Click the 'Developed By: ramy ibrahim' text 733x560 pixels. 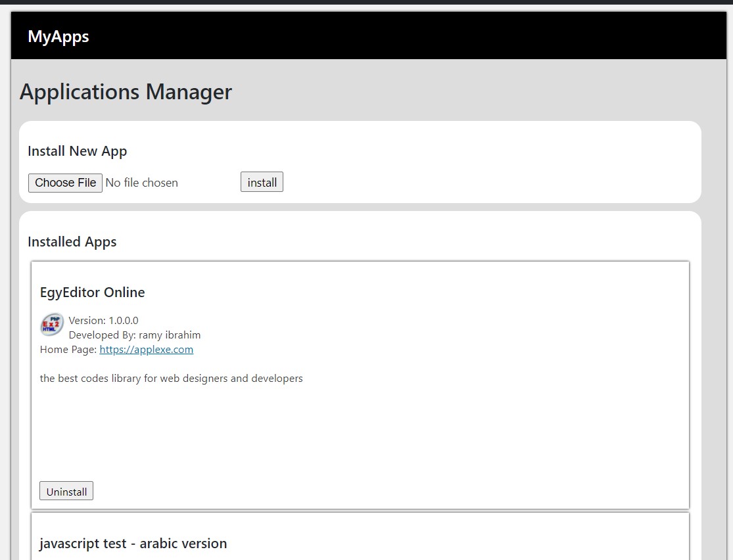coord(135,335)
